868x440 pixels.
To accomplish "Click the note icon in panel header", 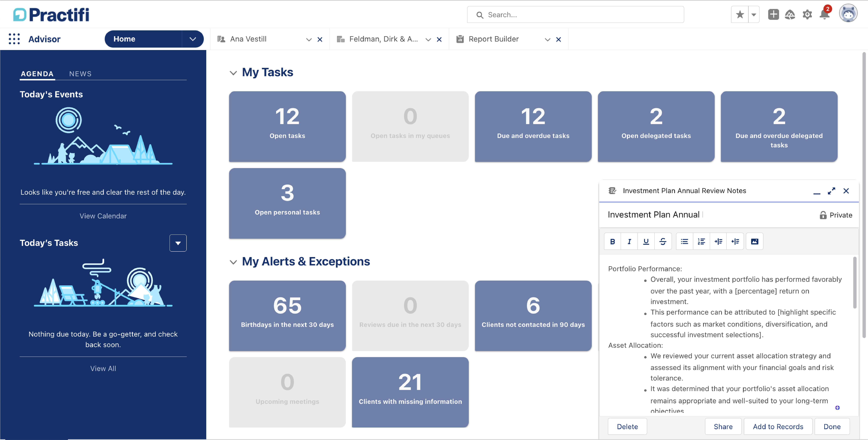I will click(612, 191).
